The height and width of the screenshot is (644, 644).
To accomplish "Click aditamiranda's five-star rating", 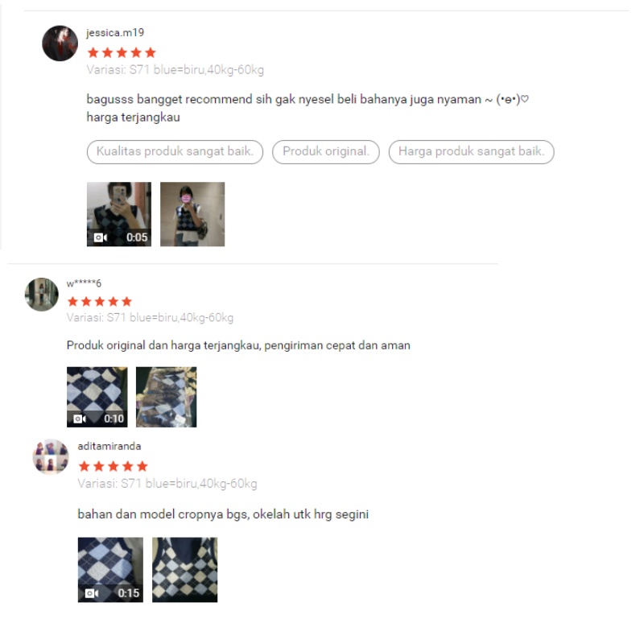I will click(x=113, y=466).
